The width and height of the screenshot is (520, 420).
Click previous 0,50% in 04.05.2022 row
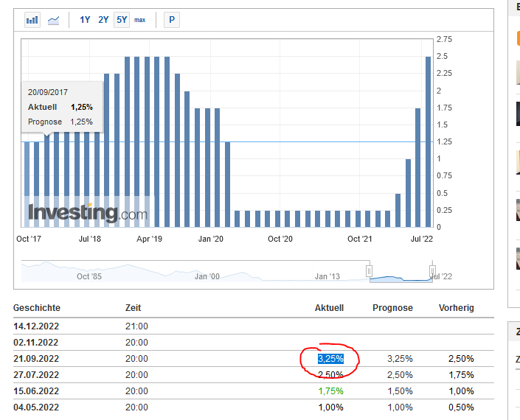coord(461,407)
